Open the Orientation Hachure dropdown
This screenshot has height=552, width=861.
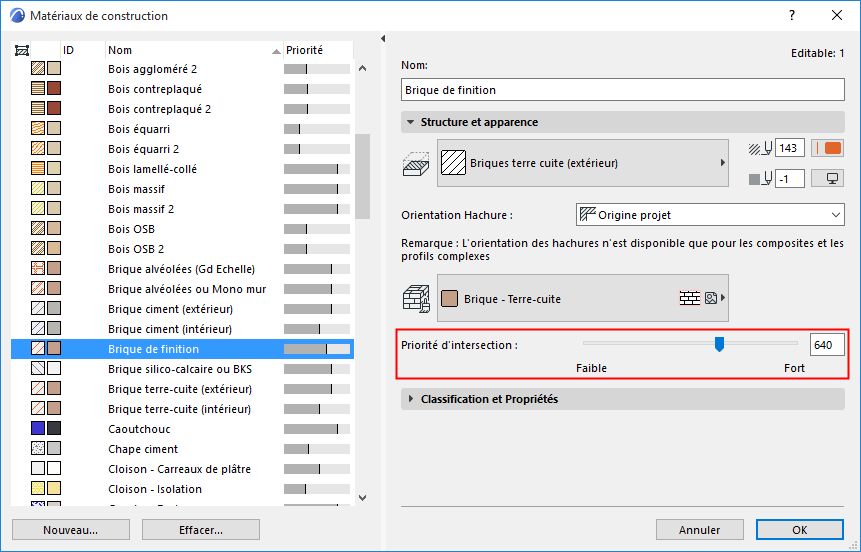tap(711, 215)
